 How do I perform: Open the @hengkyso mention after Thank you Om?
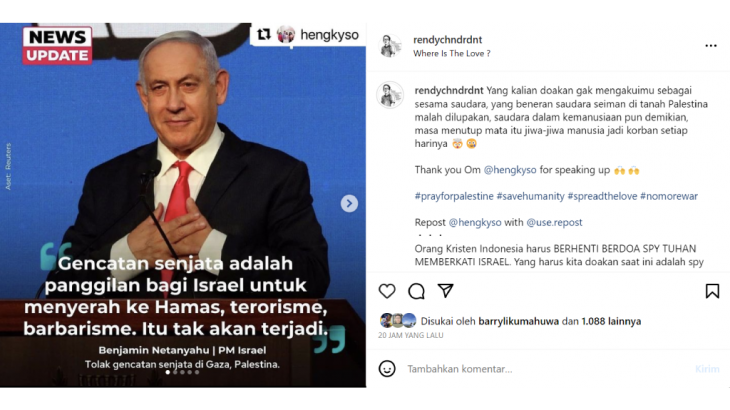[510, 170]
